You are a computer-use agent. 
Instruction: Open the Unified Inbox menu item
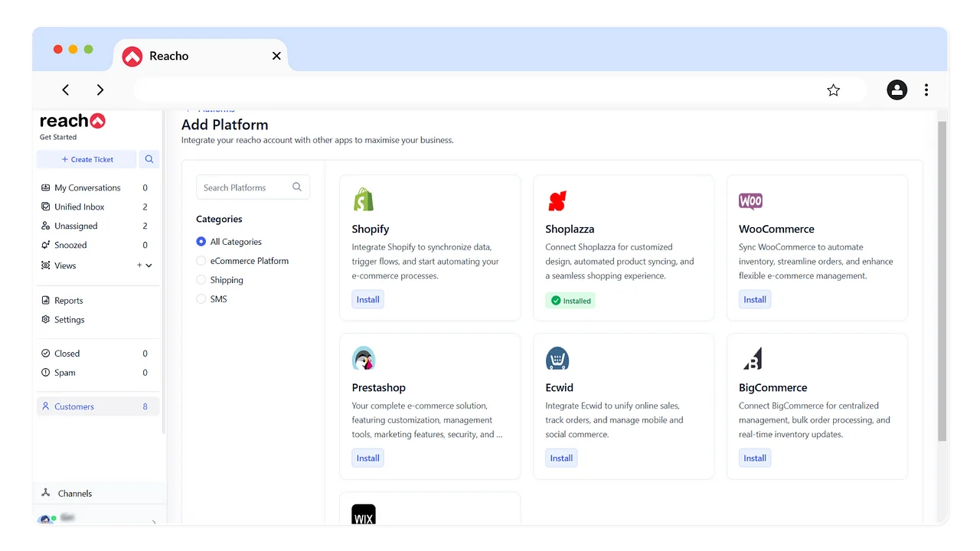(x=79, y=206)
